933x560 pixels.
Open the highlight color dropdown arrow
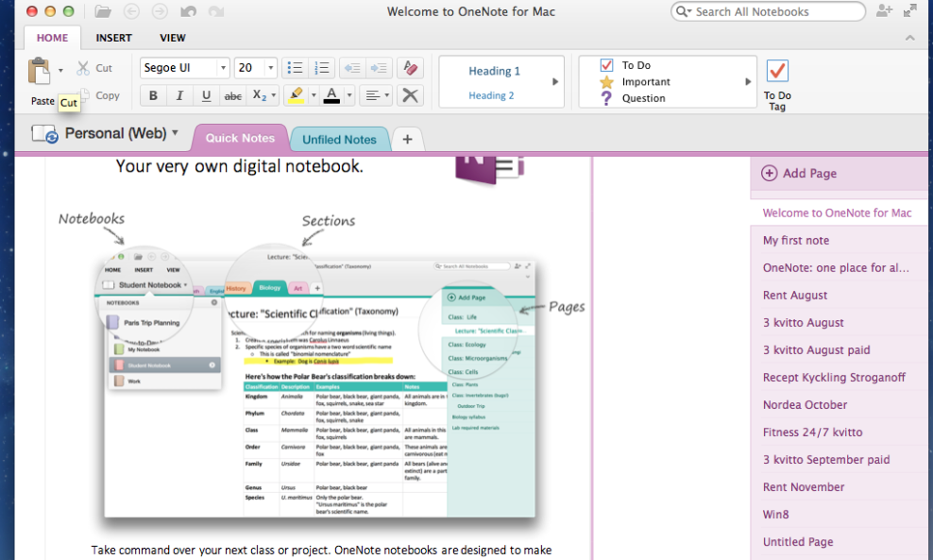(x=314, y=95)
